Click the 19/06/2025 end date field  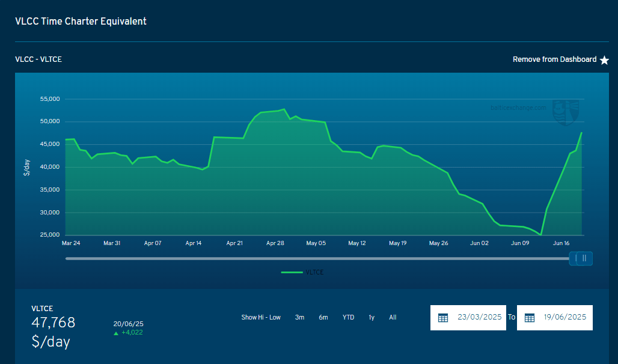pyautogui.click(x=554, y=318)
